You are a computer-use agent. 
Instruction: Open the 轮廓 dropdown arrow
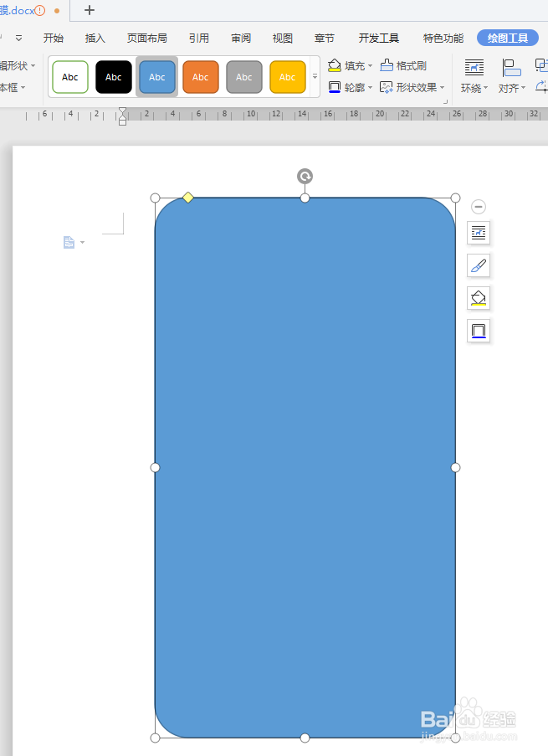[x=370, y=87]
